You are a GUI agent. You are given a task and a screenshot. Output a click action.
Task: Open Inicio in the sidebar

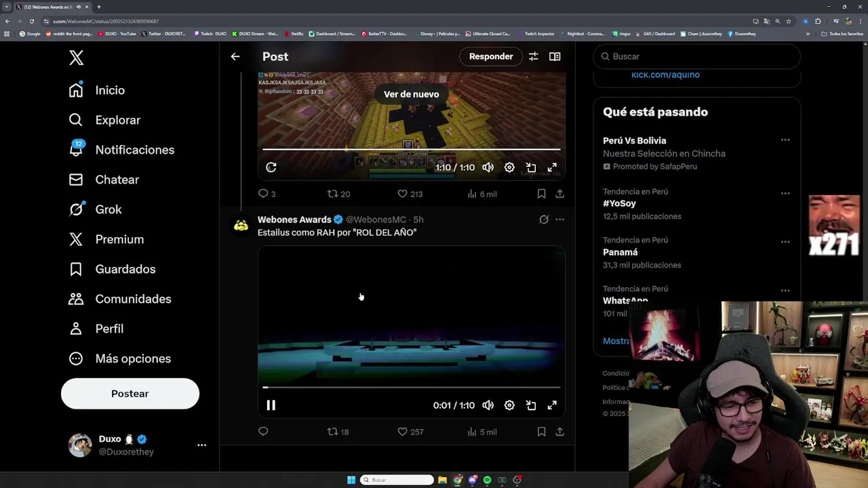[97, 90]
